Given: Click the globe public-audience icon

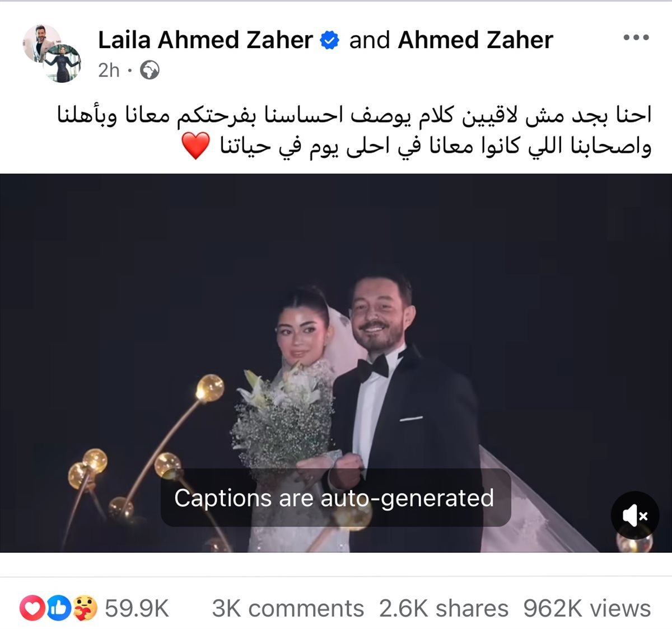Looking at the screenshot, I should click(x=150, y=71).
